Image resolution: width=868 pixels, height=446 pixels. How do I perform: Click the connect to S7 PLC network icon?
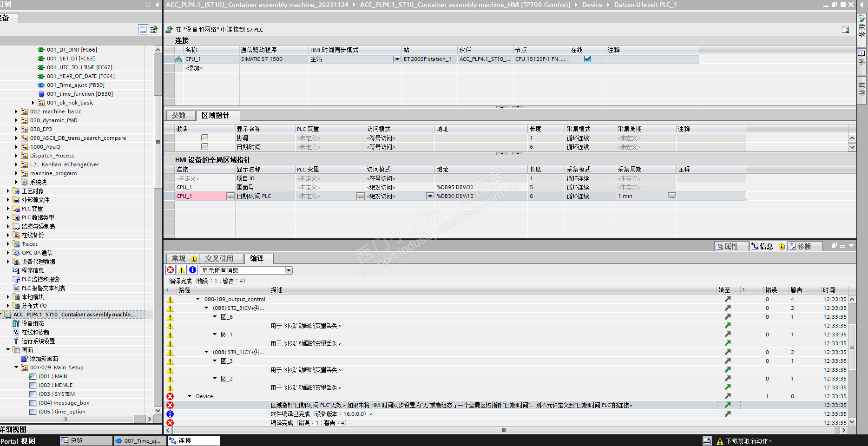pyautogui.click(x=169, y=29)
